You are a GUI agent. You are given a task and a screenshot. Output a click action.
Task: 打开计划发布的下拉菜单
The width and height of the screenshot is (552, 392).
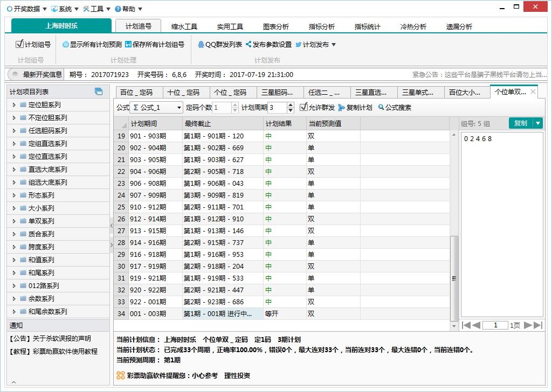point(333,44)
